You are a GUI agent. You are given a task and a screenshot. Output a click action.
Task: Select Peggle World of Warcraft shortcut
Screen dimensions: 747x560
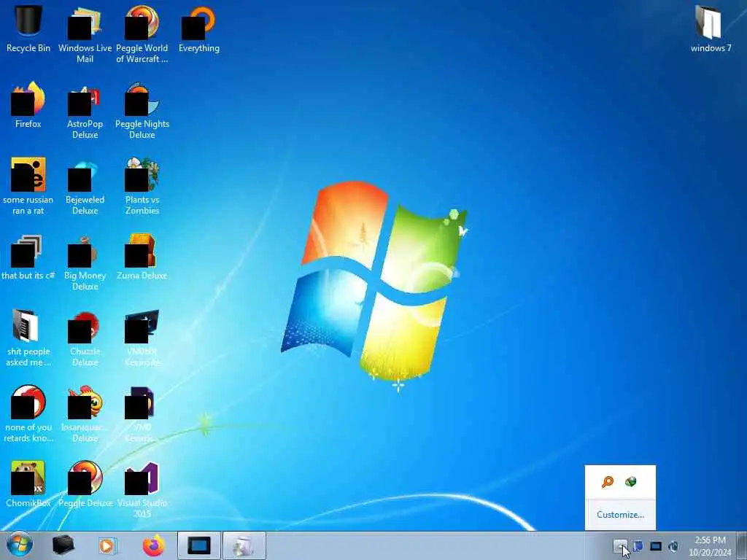tap(142, 34)
